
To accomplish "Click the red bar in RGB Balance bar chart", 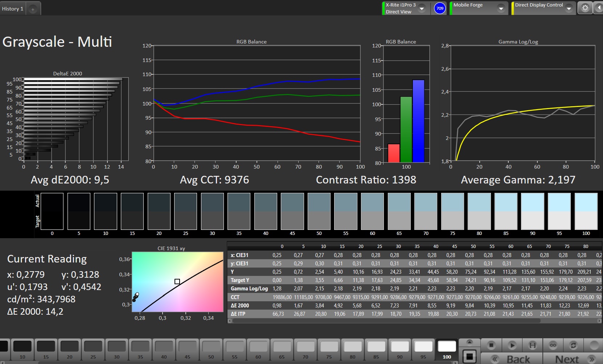I will coord(394,153).
